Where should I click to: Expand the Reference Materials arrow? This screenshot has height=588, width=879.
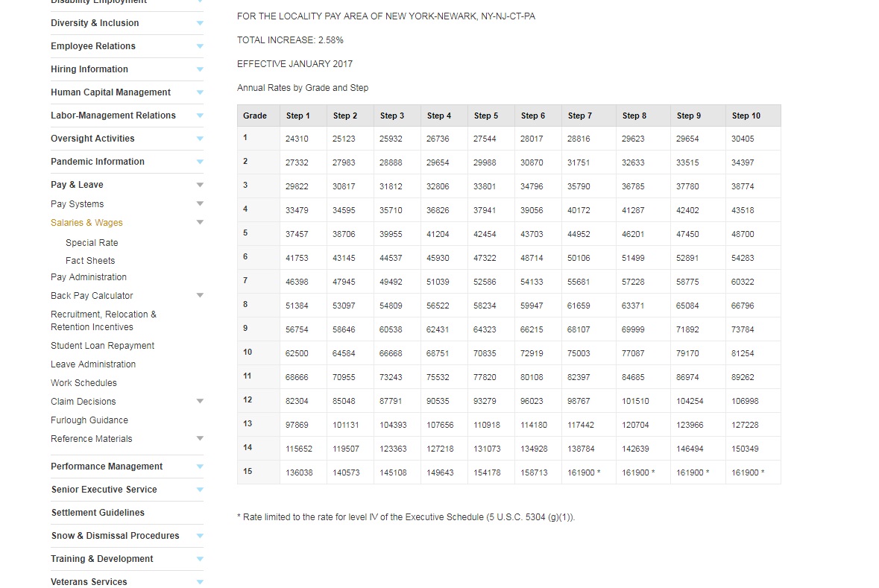pyautogui.click(x=200, y=438)
